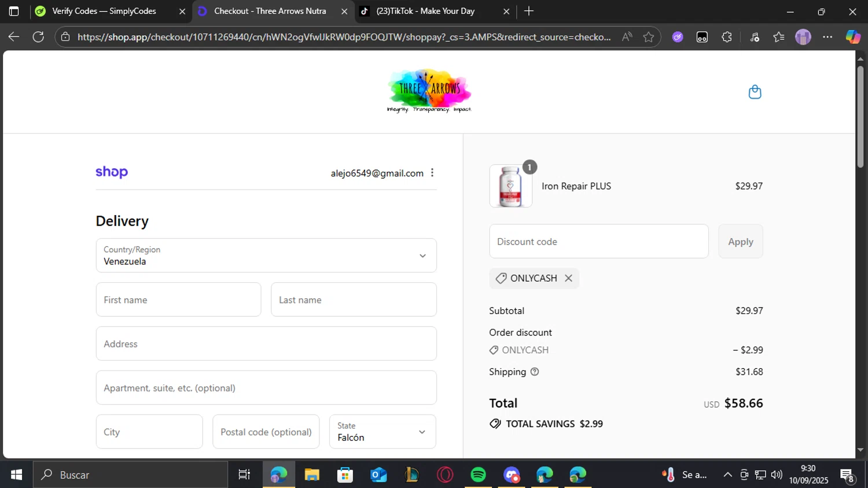
Task: Open tab actions menu icon
Action: [x=14, y=11]
